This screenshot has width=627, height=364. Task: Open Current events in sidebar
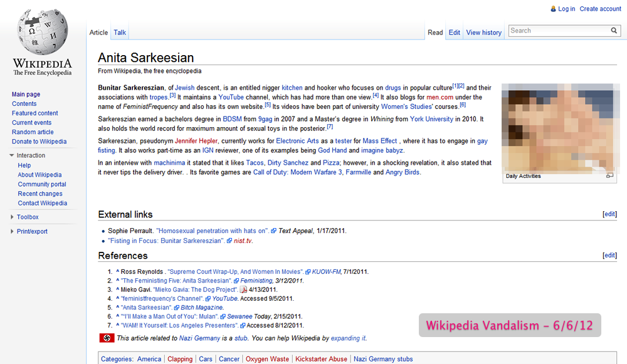tap(31, 123)
